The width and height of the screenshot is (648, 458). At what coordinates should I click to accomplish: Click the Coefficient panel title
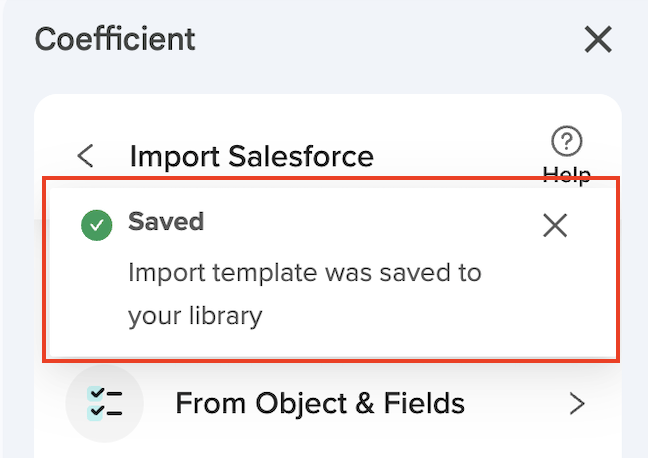tap(115, 40)
